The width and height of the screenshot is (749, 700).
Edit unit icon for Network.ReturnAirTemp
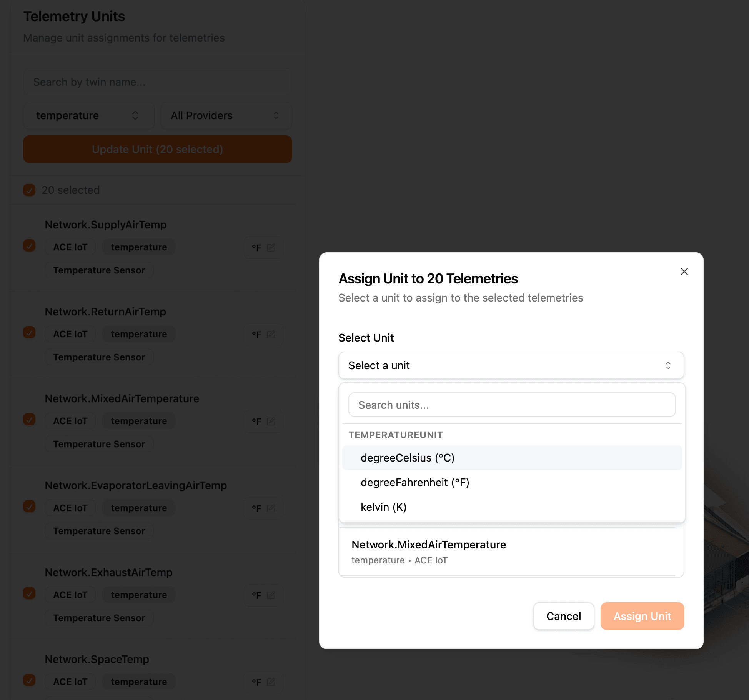click(x=271, y=334)
